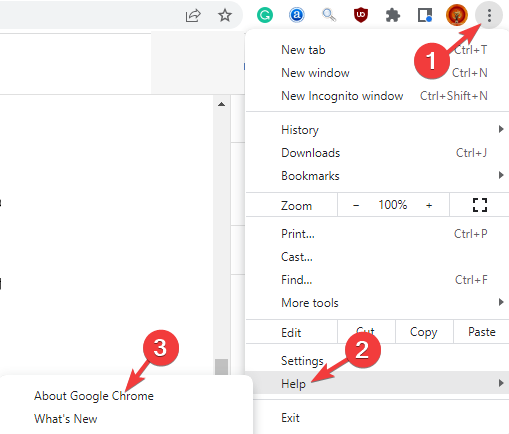This screenshot has height=434, width=509.
Task: Click the vertical scrollbar thumb
Action: pos(221,367)
